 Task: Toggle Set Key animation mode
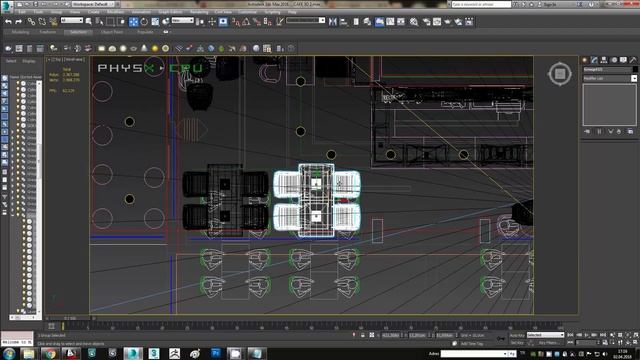pos(517,343)
